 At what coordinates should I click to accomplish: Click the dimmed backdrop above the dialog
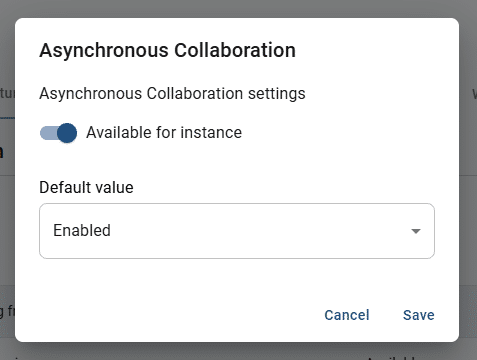pyautogui.click(x=238, y=8)
